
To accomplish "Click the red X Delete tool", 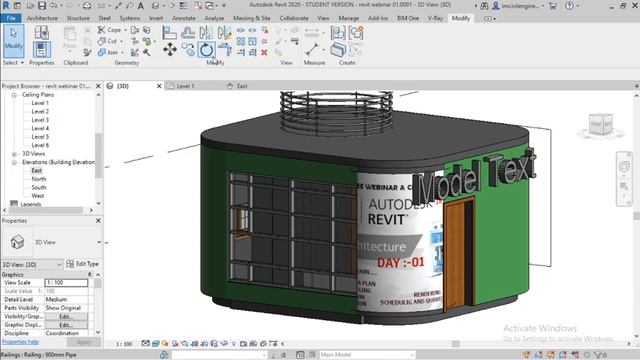I will 264,52.
